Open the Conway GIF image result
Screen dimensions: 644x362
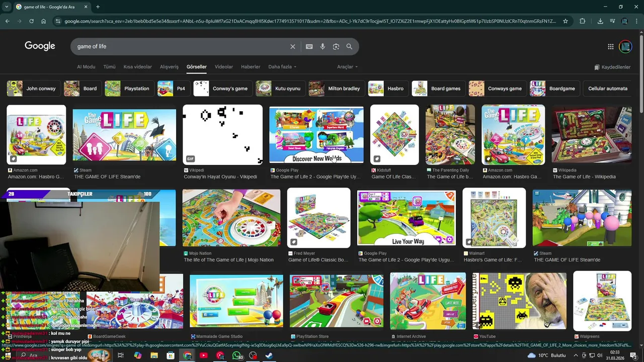point(222,135)
